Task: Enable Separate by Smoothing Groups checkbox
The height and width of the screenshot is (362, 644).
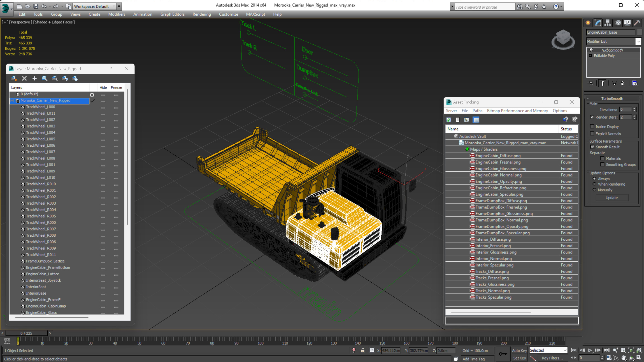Action: tap(602, 164)
